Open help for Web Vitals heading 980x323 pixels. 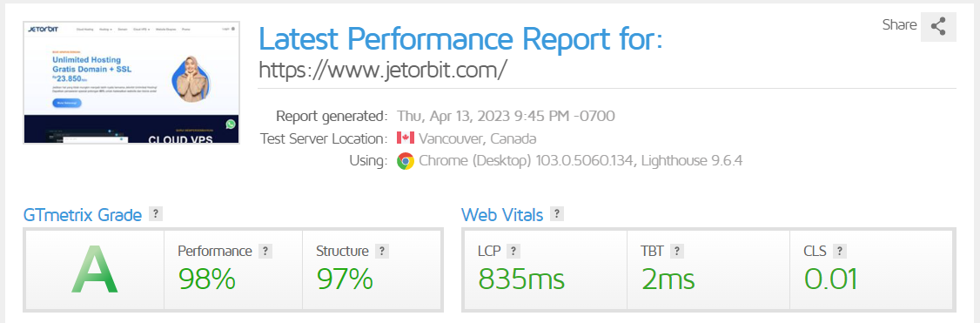click(556, 213)
